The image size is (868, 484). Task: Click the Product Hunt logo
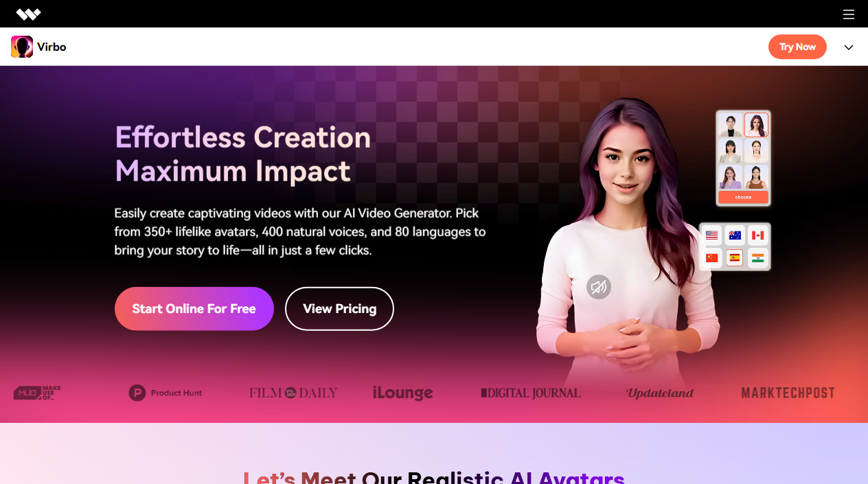point(165,393)
